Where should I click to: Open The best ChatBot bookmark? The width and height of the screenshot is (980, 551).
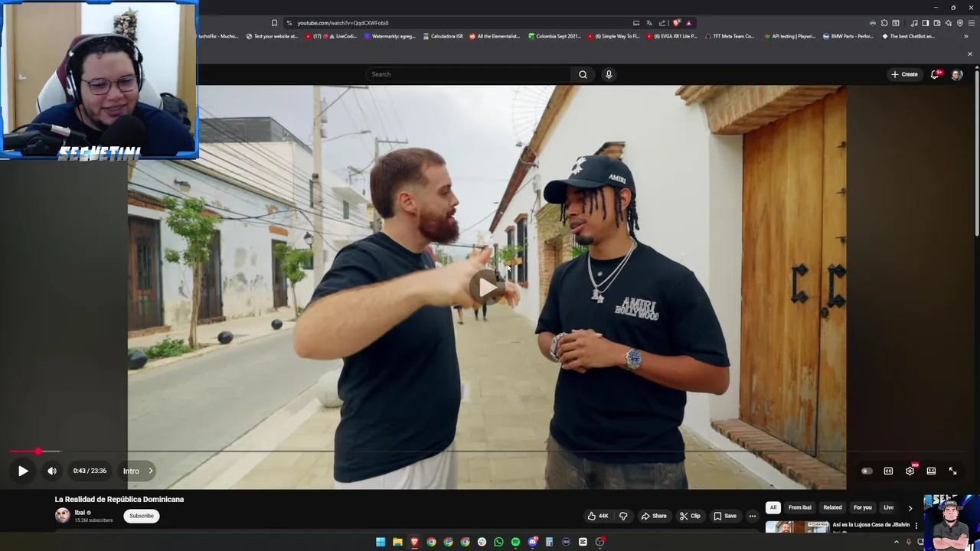pyautogui.click(x=908, y=36)
